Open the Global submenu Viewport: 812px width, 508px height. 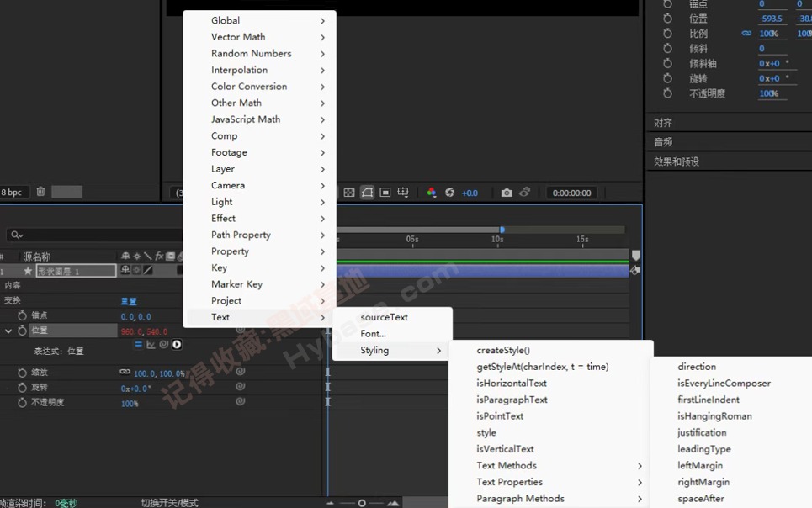tap(259, 21)
